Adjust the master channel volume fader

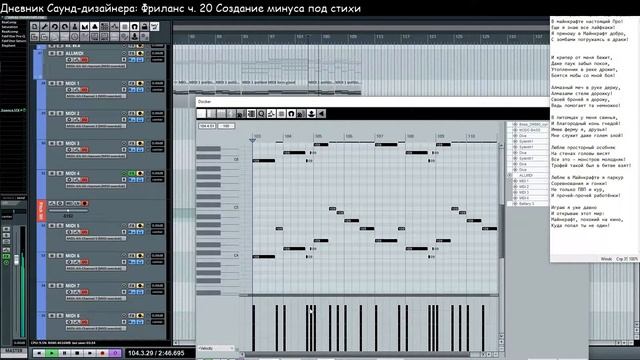17,260
